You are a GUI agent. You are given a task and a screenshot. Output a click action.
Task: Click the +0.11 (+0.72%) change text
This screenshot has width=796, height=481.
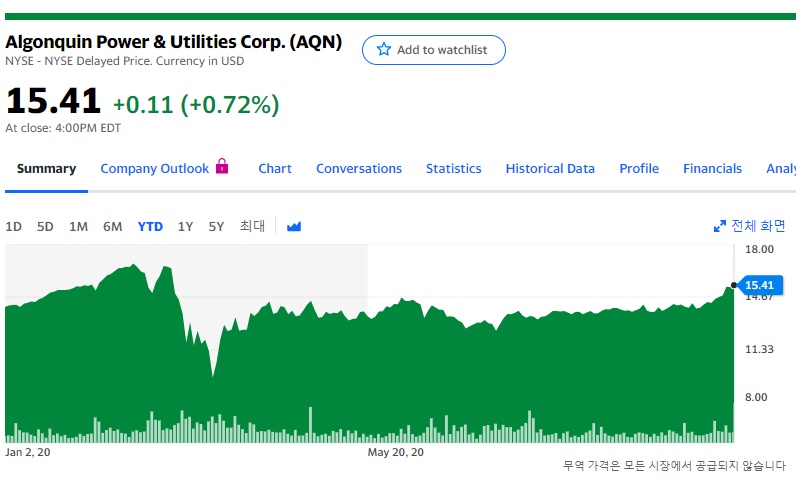pyautogui.click(x=196, y=105)
